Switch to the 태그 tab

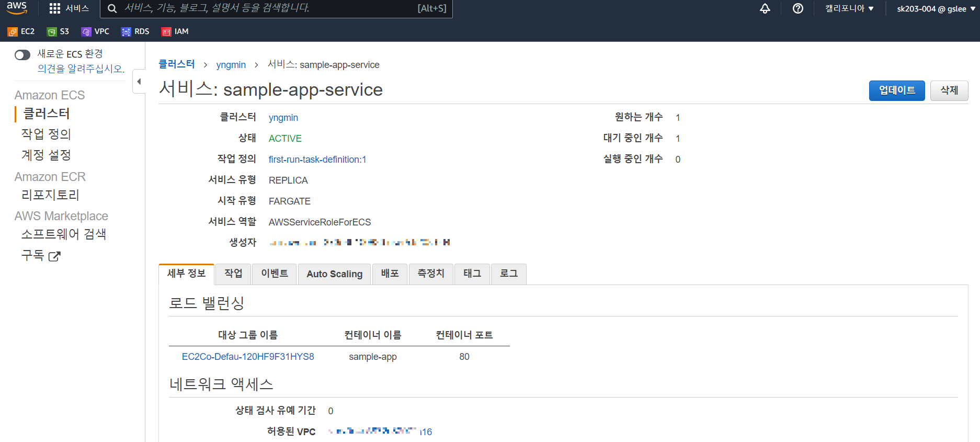click(x=472, y=274)
